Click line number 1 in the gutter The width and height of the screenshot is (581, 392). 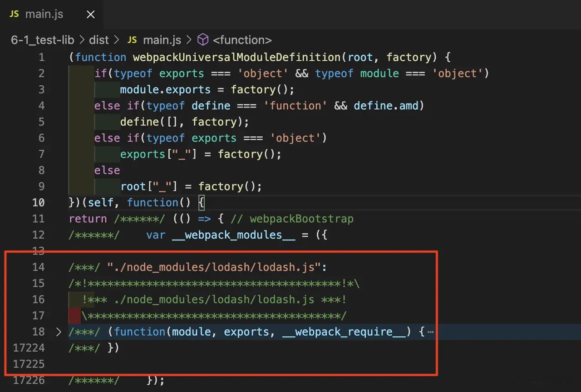click(x=42, y=57)
